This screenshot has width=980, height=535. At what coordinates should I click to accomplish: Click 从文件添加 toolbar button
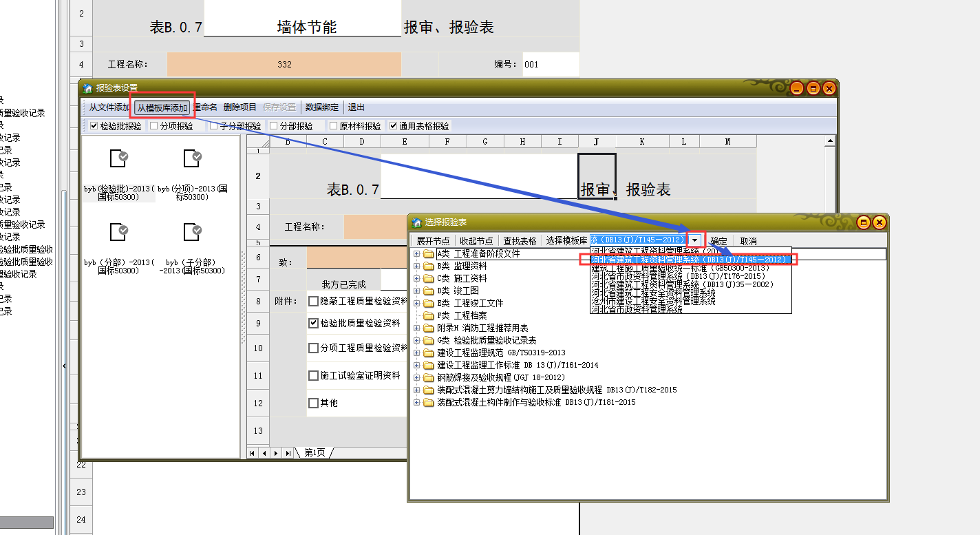(x=109, y=107)
